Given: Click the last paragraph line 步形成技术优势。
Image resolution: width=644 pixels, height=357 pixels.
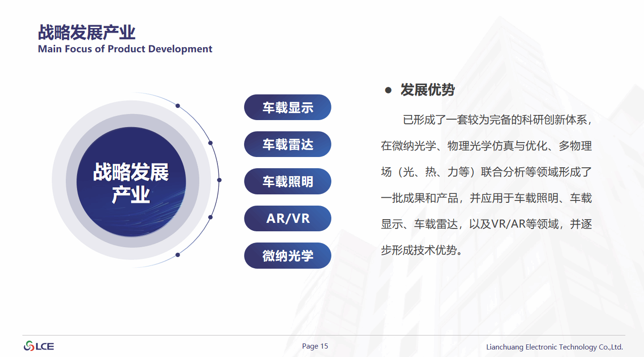Looking at the screenshot, I should [423, 250].
